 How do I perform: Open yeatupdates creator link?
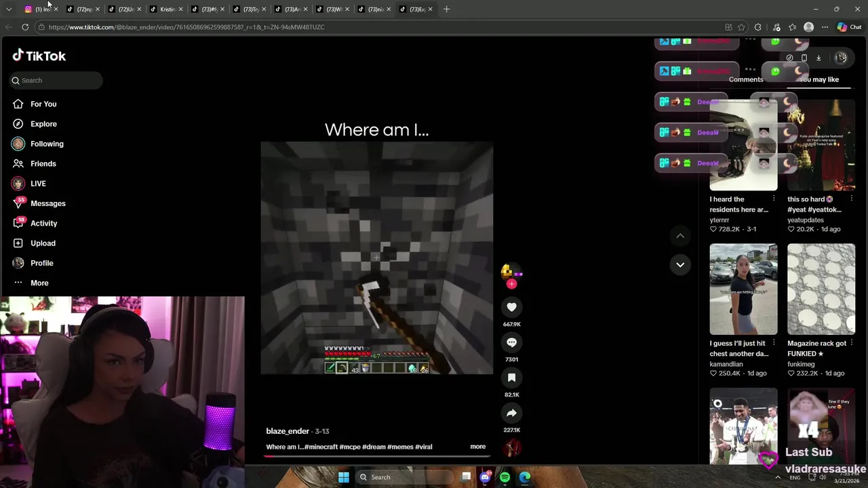tap(806, 220)
